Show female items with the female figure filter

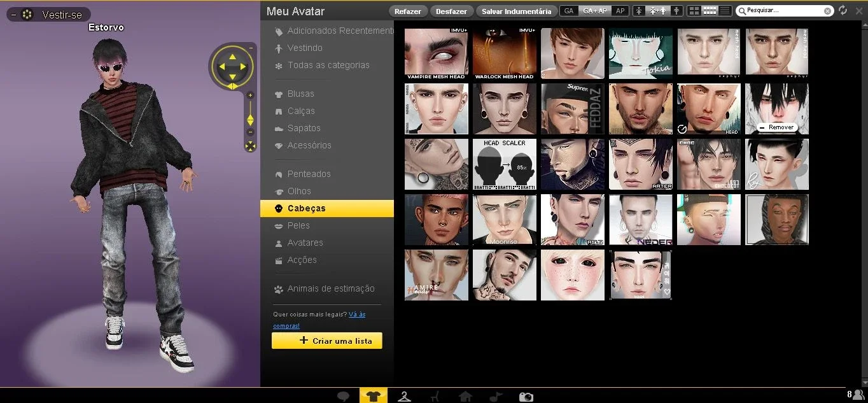click(x=638, y=11)
